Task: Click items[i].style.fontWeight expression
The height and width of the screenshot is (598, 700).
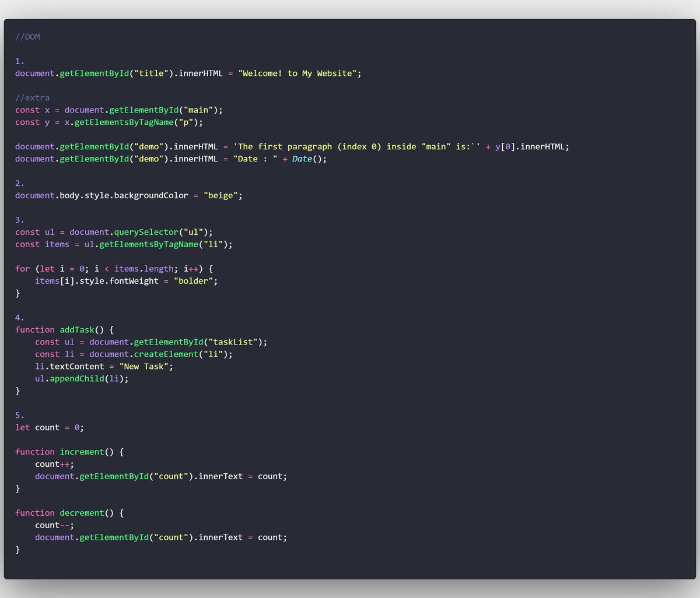Action: pos(97,281)
